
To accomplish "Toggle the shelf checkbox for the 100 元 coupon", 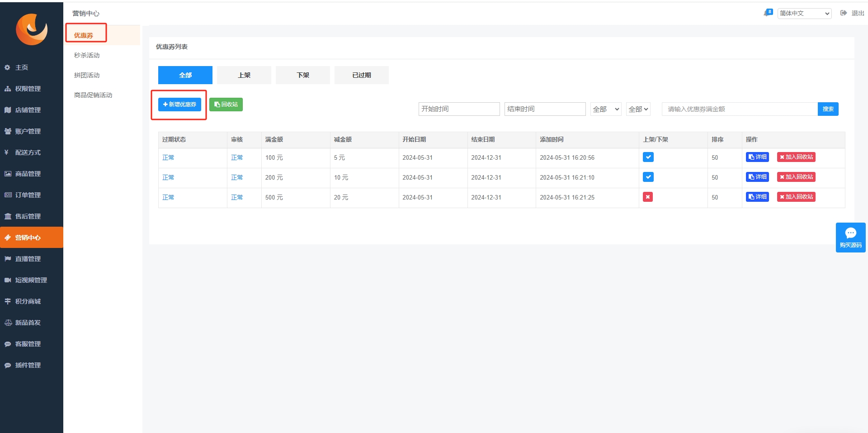I will point(648,157).
